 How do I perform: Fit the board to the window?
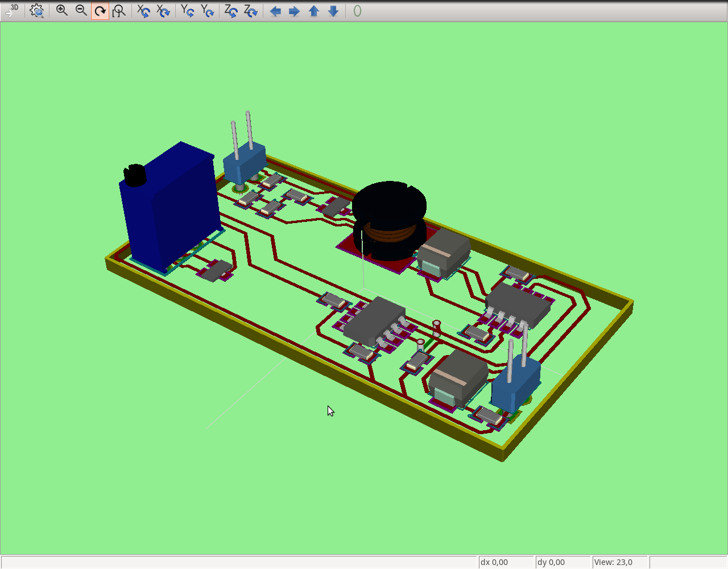pos(119,10)
